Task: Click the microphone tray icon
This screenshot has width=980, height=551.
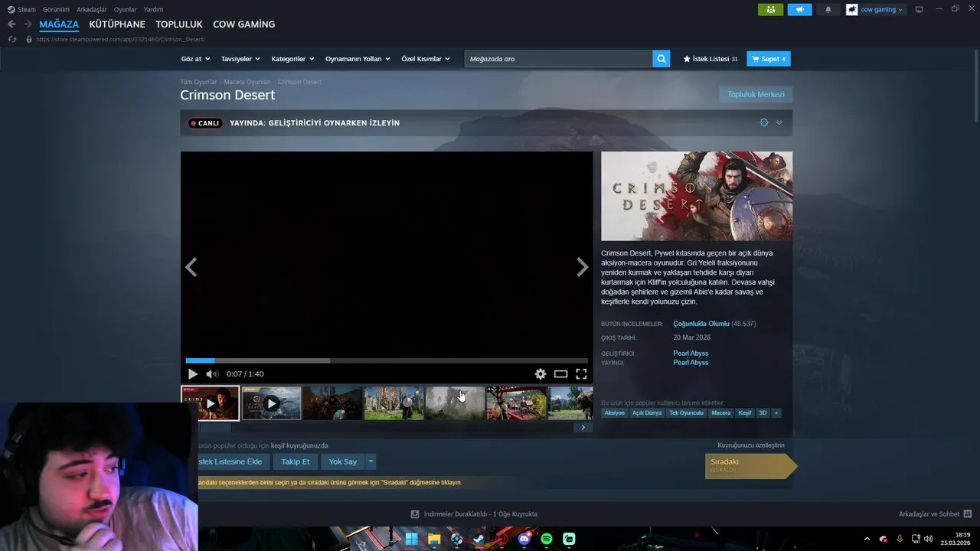Action: click(x=900, y=539)
